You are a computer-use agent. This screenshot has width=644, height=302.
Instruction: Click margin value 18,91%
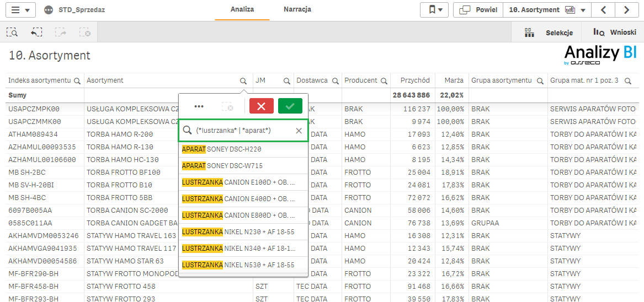pyautogui.click(x=452, y=172)
